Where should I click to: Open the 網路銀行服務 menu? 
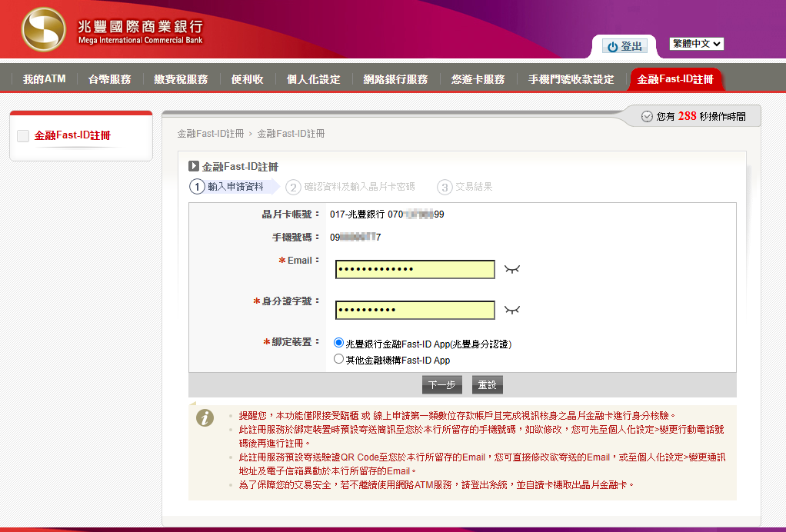pos(395,79)
